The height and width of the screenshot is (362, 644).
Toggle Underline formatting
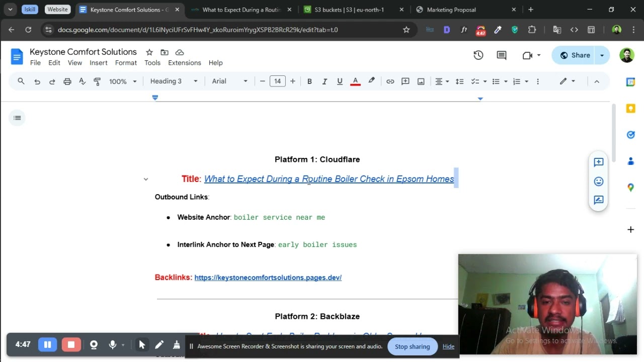point(340,81)
